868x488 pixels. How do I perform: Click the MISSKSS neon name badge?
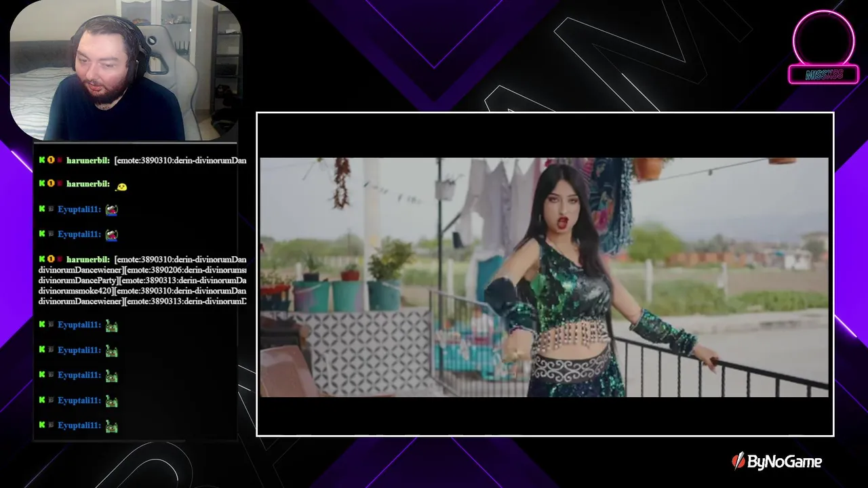coord(824,75)
